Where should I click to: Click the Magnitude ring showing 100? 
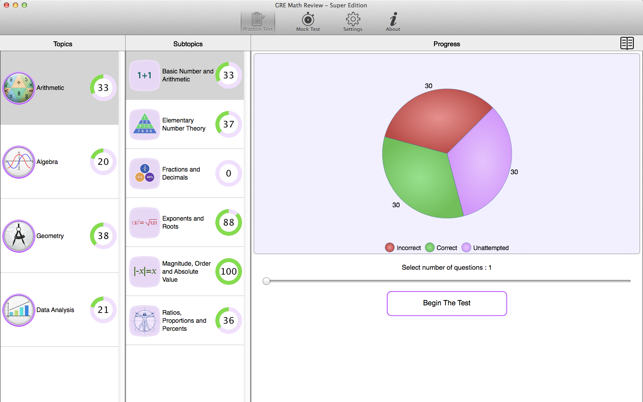[x=229, y=272]
